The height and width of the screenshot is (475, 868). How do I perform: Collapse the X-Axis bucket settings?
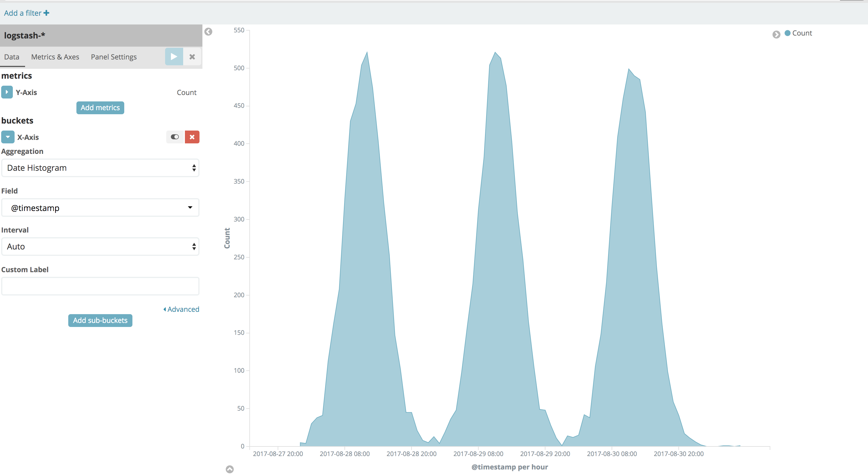[7, 137]
